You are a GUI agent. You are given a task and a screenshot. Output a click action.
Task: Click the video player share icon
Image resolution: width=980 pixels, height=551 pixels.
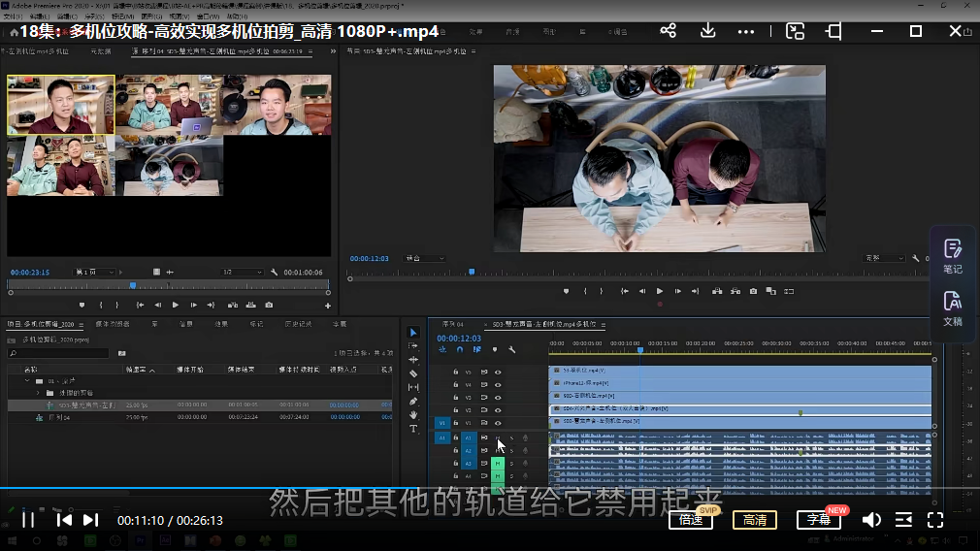coord(668,31)
